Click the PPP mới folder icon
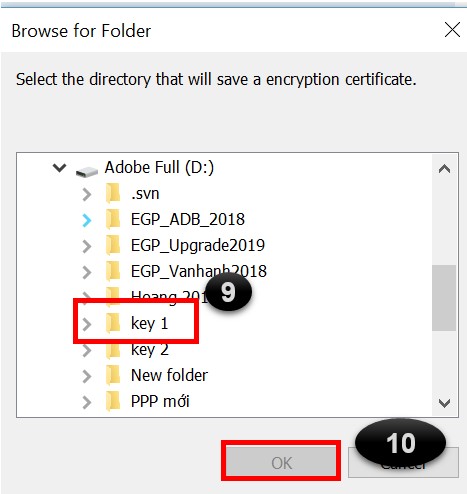The image size is (467, 494). pyautogui.click(x=113, y=401)
